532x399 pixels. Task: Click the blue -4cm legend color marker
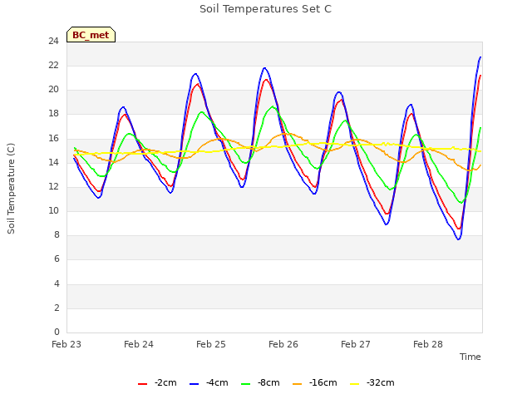coord(194,384)
